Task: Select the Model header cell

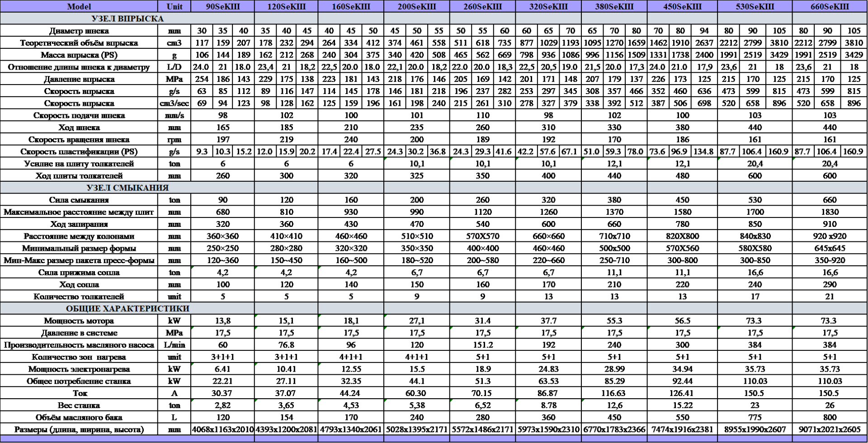Action: point(79,6)
